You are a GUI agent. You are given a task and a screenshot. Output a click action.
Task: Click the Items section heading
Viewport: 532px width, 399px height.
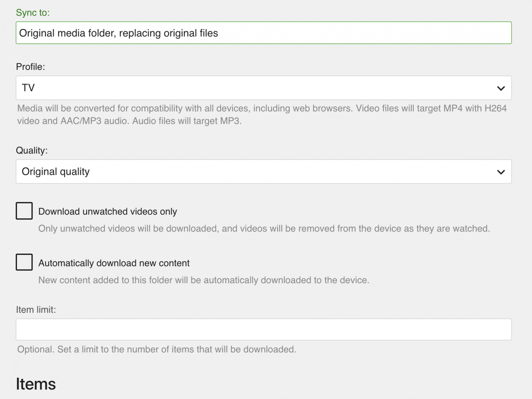pyautogui.click(x=36, y=384)
